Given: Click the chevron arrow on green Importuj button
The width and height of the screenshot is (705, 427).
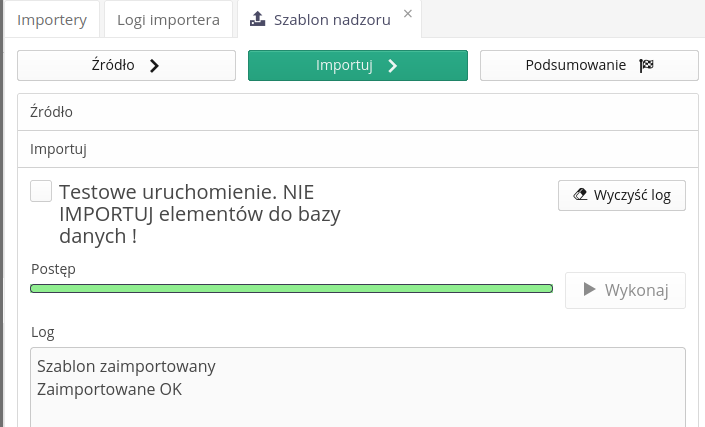Looking at the screenshot, I should [392, 66].
